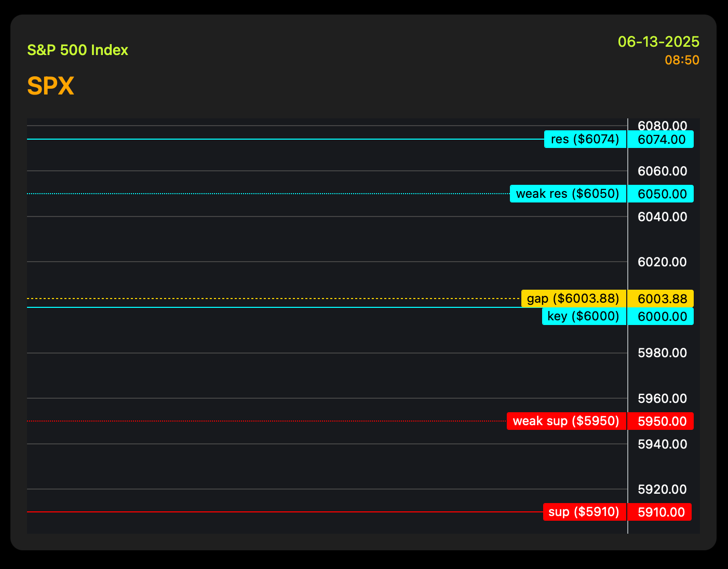728x569 pixels.
Task: Click the SPX ticker symbol
Action: 50,86
